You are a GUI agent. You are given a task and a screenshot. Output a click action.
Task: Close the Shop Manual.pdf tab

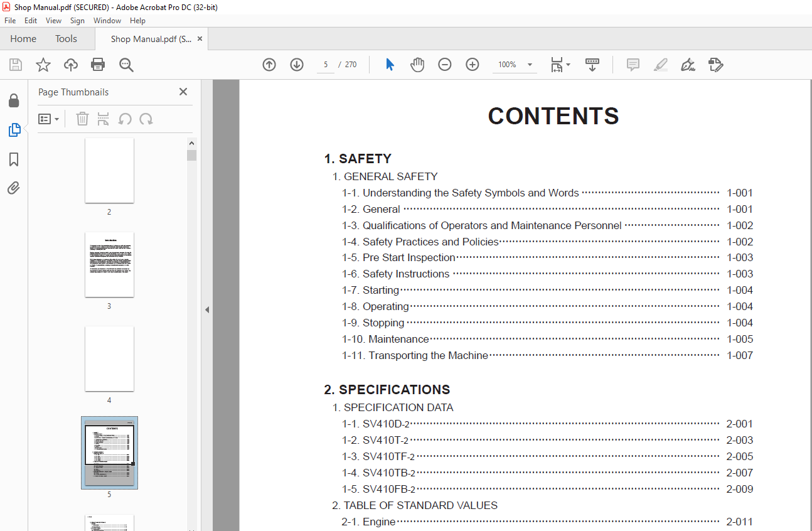click(x=200, y=39)
